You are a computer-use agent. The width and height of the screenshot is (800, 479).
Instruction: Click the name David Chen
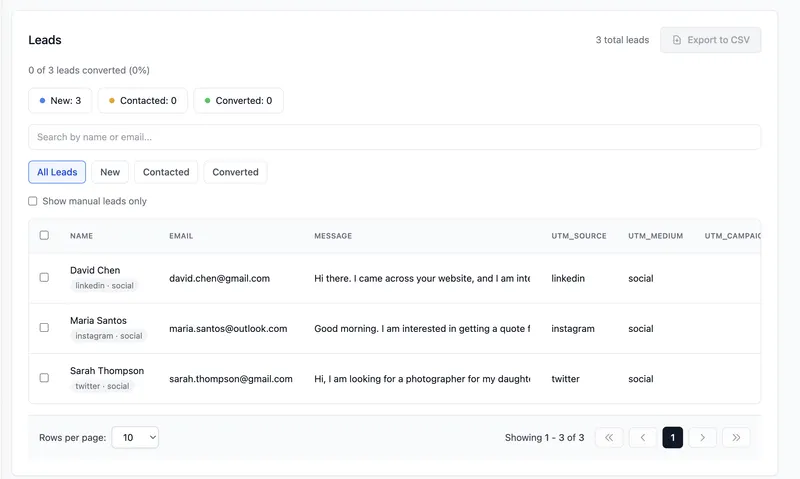(x=95, y=270)
